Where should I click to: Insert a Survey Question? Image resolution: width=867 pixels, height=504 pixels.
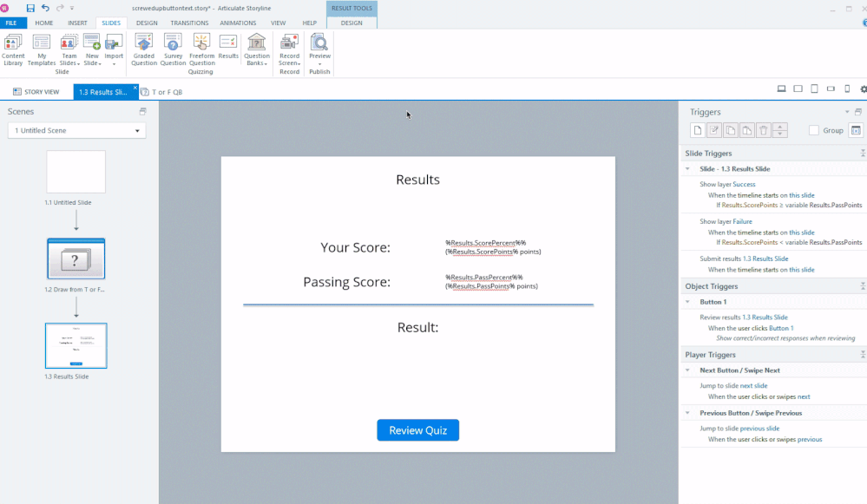tap(173, 49)
